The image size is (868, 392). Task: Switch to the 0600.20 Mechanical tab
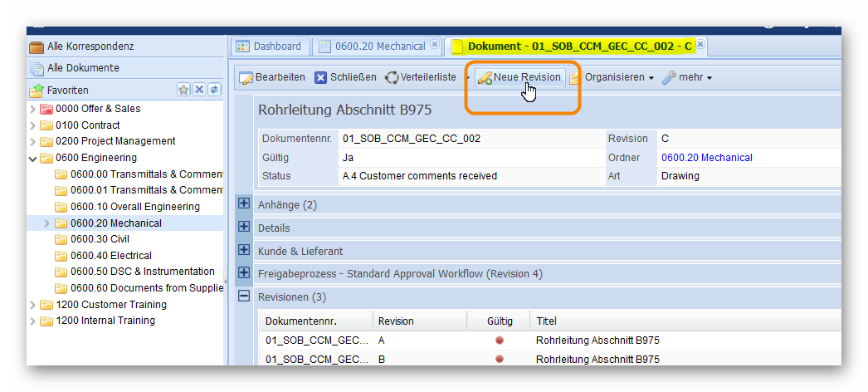pos(372,47)
